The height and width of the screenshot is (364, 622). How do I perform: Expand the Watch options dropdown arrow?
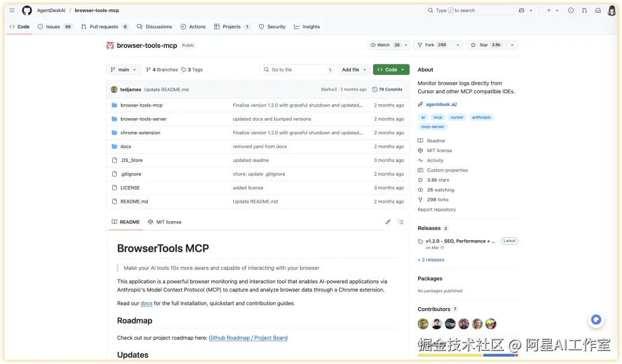pyautogui.click(x=406, y=45)
